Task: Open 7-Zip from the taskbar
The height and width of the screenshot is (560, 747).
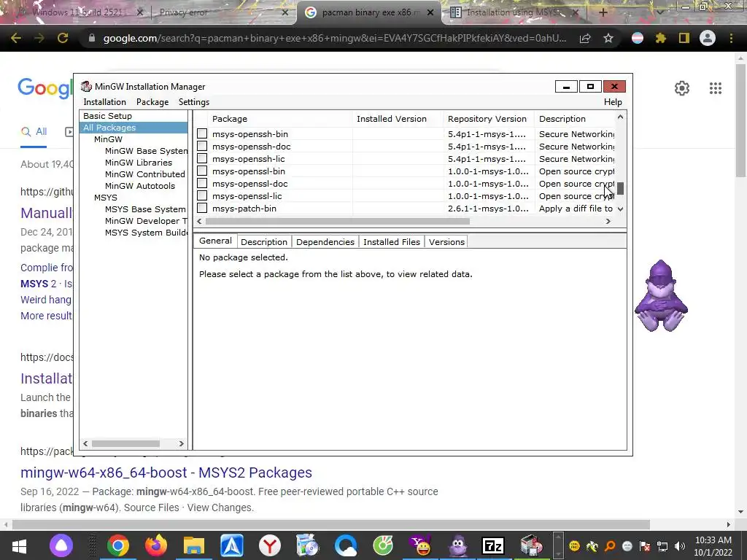Action: pyautogui.click(x=493, y=545)
